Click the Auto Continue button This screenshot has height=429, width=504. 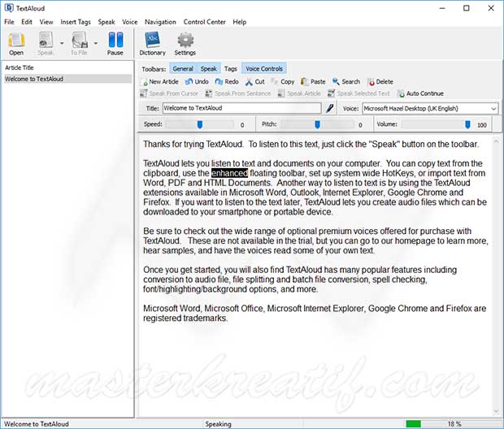[x=419, y=93]
